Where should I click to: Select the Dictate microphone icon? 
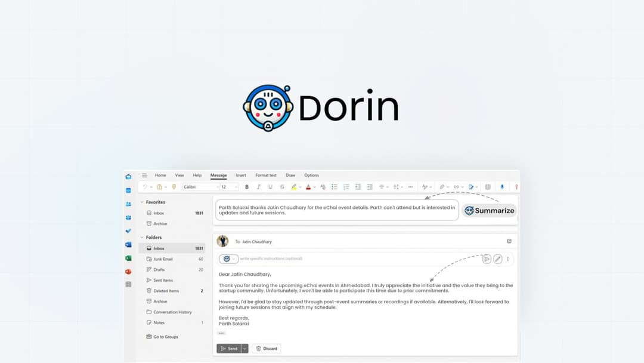coord(502,186)
